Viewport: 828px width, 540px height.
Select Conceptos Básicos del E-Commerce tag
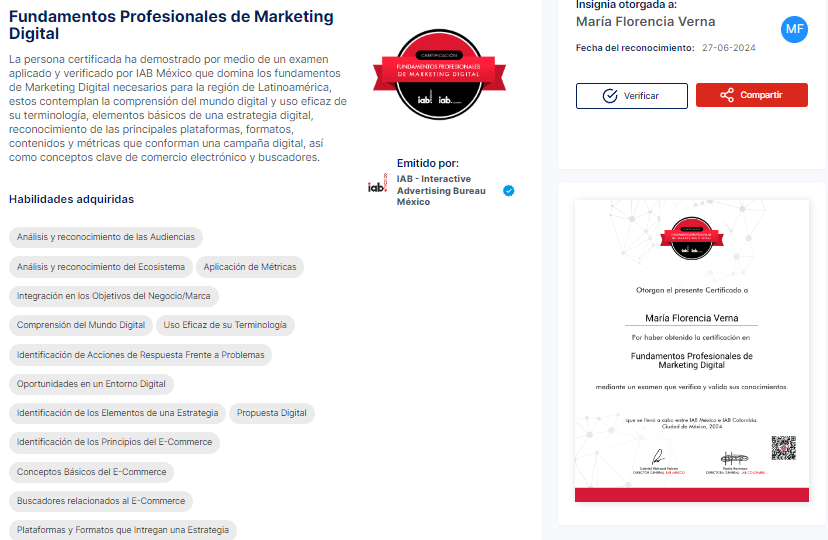pyautogui.click(x=91, y=472)
